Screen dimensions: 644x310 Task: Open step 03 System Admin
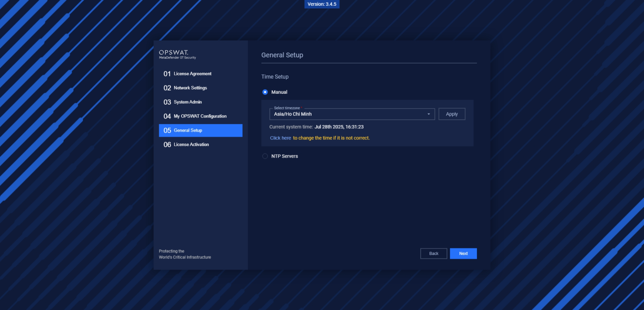click(x=201, y=102)
